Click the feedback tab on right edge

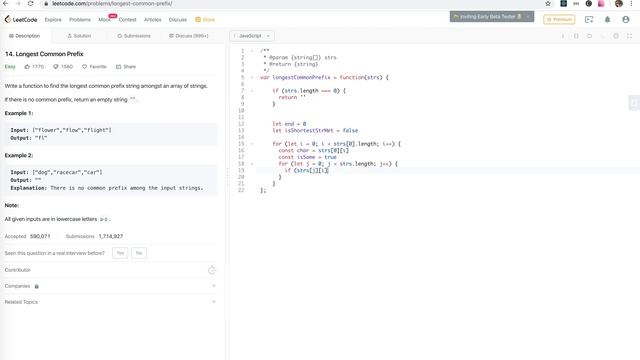pos(634,103)
